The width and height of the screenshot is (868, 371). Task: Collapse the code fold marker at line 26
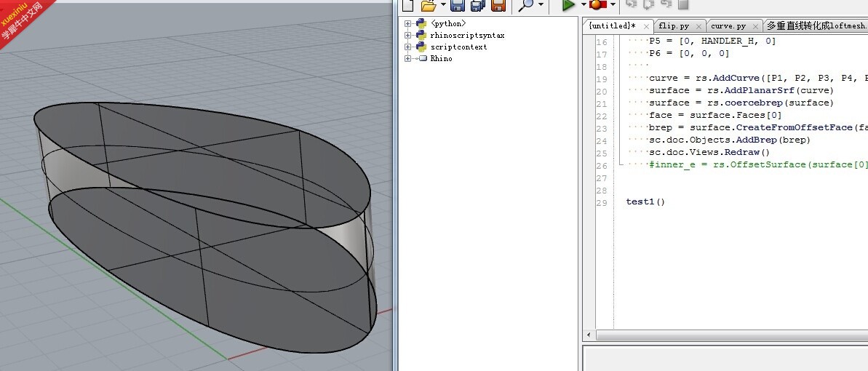point(621,164)
